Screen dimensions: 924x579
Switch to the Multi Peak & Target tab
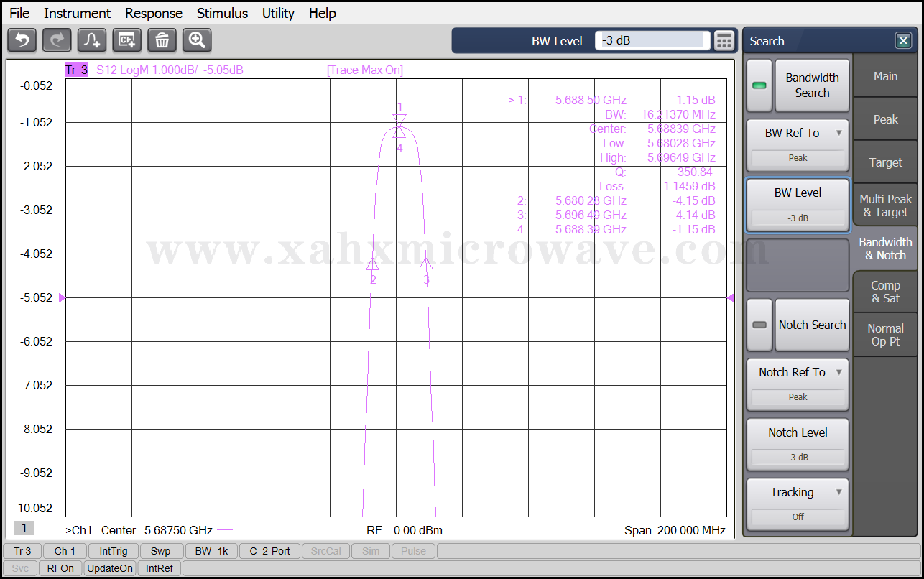885,205
